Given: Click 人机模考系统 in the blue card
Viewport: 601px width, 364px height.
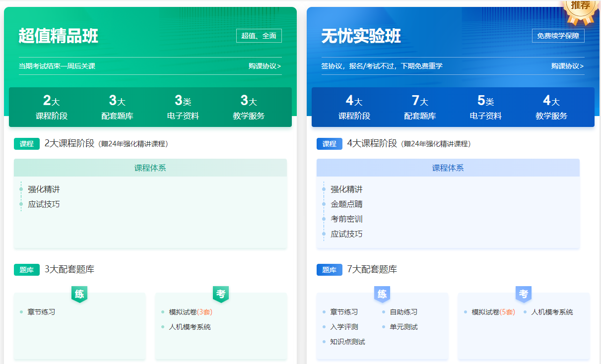Looking at the screenshot, I should (552, 312).
